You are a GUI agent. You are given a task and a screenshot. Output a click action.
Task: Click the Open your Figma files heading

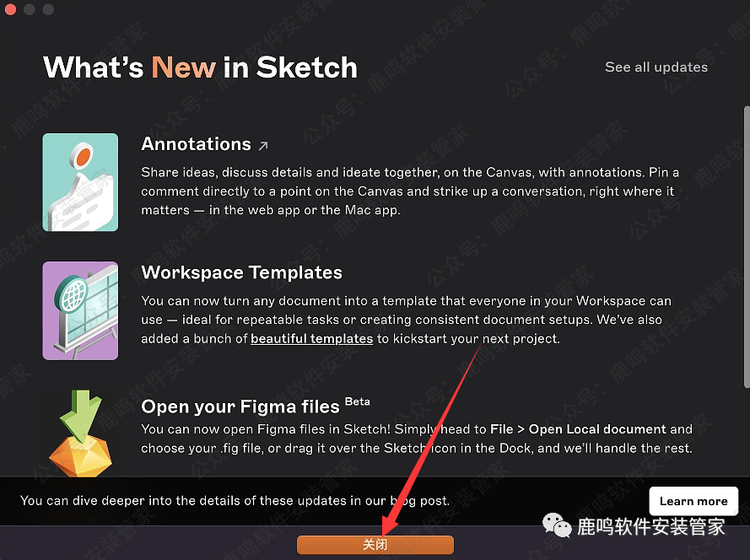point(240,407)
